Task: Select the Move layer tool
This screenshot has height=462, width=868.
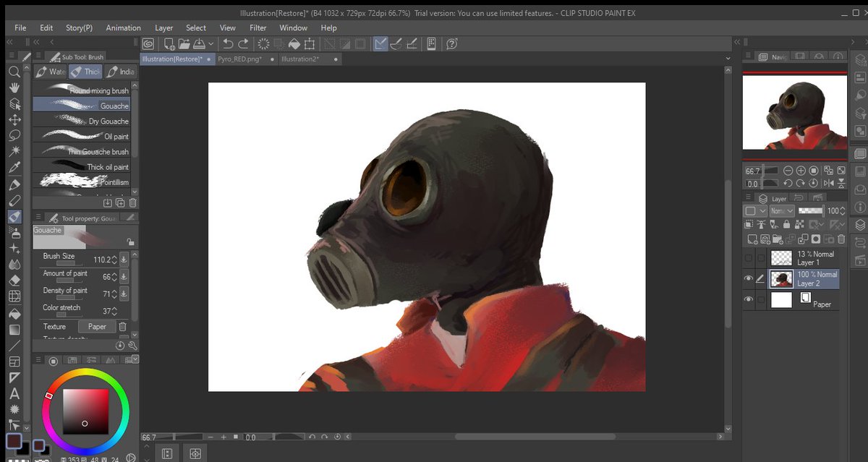Action: pyautogui.click(x=14, y=119)
